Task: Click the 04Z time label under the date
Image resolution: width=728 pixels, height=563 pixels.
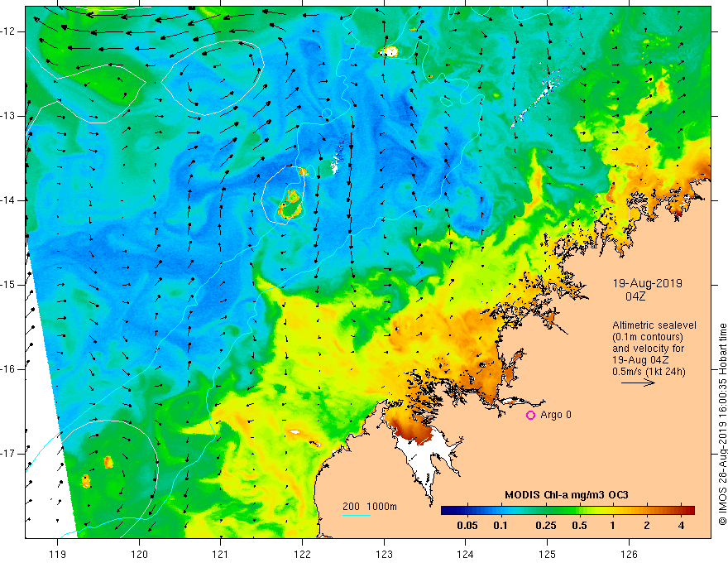Action: click(x=635, y=296)
